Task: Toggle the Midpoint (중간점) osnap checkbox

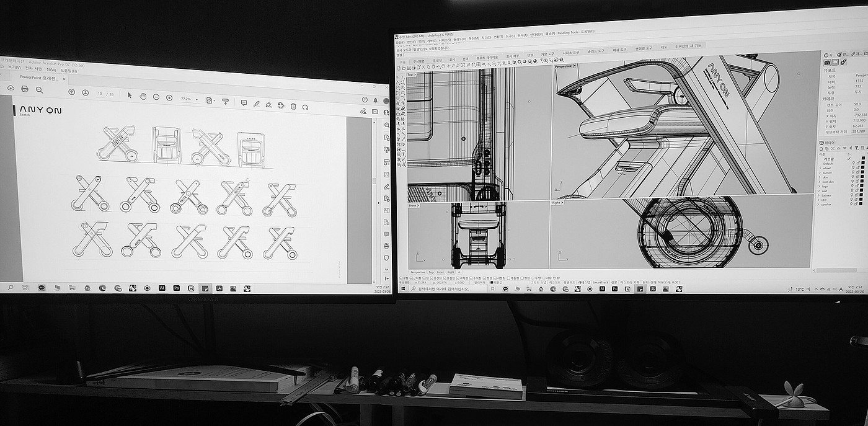Action: click(432, 278)
